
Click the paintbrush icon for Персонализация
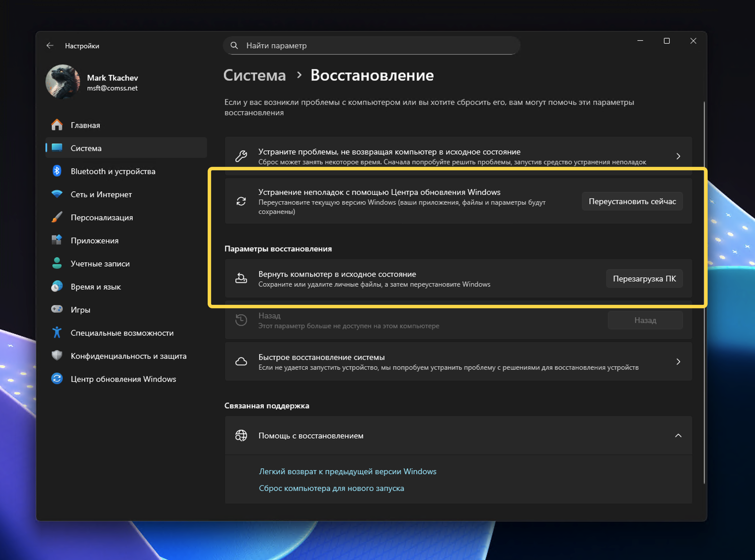[57, 217]
